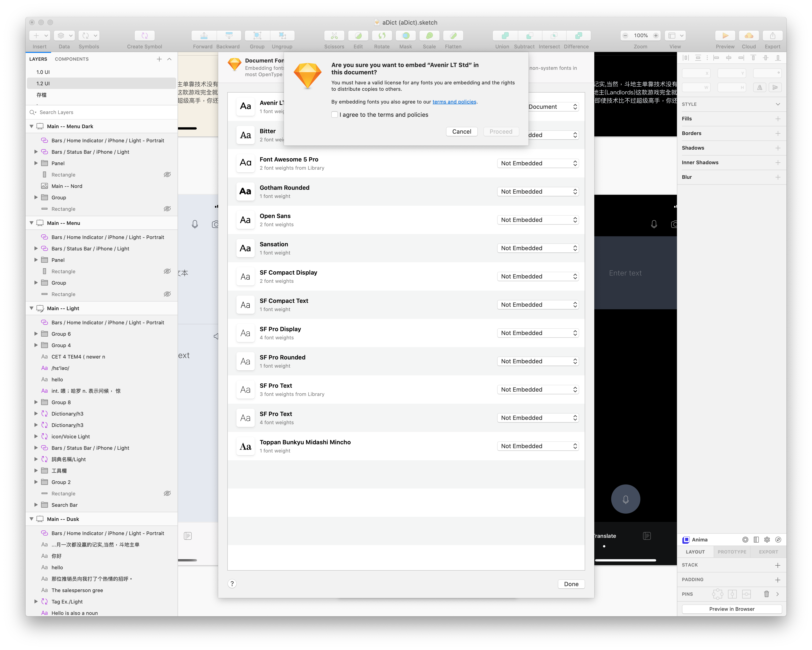Open the Anima Layout tab
This screenshot has width=812, height=650.
(695, 552)
